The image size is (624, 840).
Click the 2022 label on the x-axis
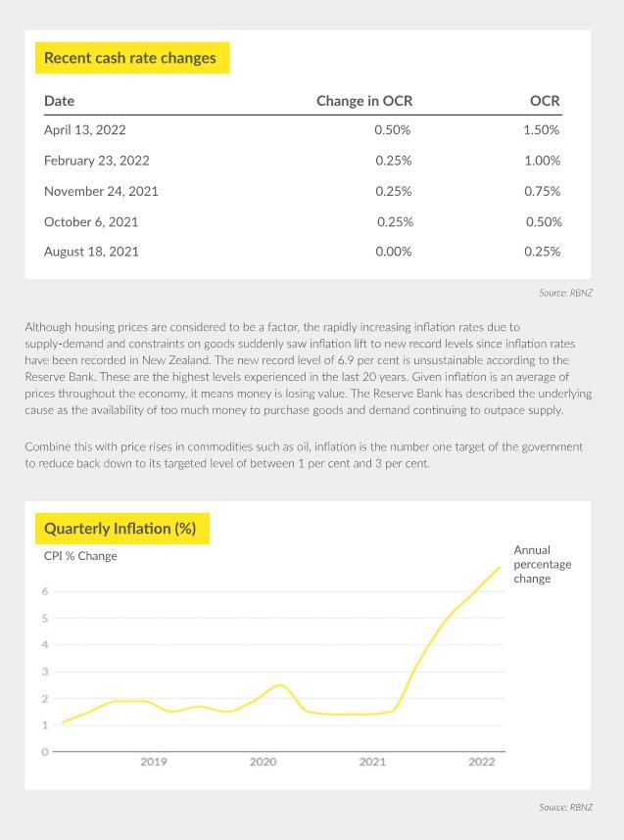click(x=481, y=762)
